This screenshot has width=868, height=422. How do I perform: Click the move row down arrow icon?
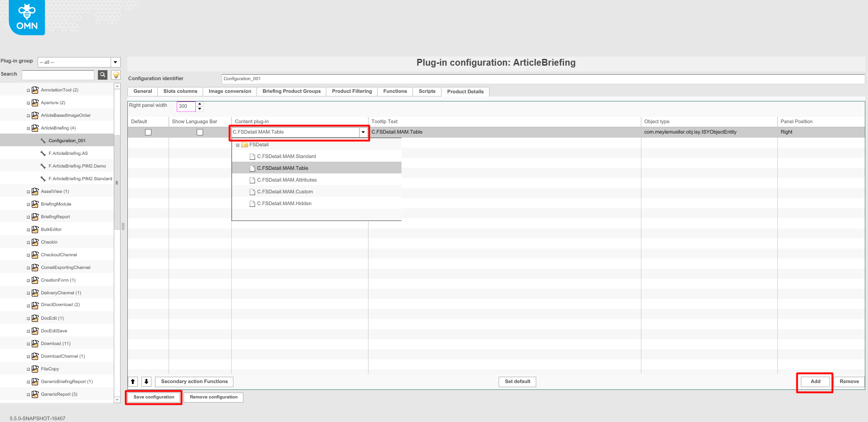(146, 381)
